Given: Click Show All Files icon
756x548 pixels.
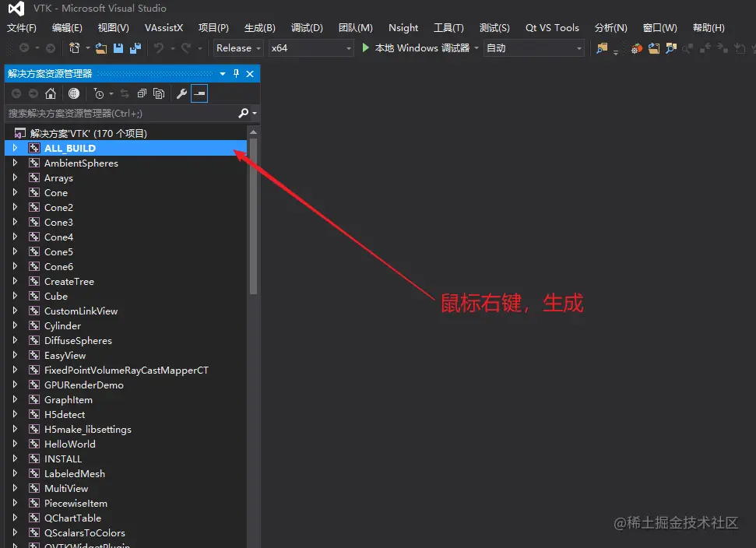Looking at the screenshot, I should pos(159,93).
